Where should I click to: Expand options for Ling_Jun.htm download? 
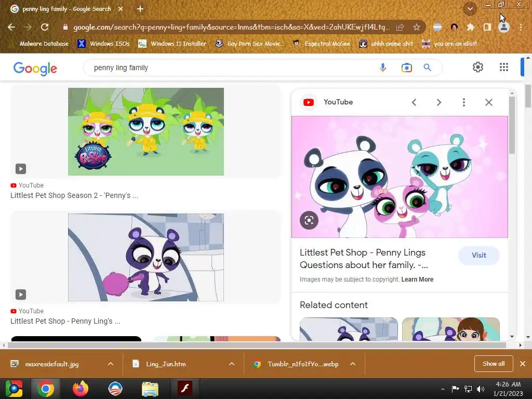pyautogui.click(x=232, y=364)
